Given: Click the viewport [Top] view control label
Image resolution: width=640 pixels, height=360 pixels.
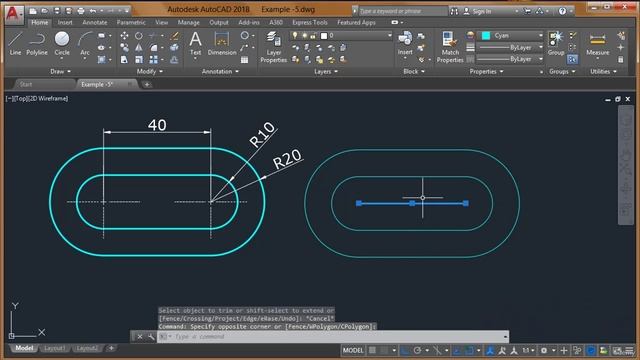Looking at the screenshot, I should point(20,98).
